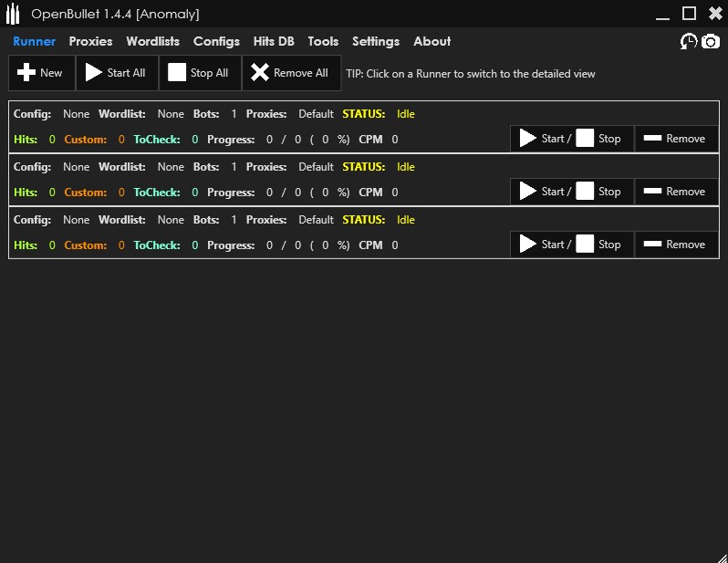Click the clock history icon
The width and height of the screenshot is (728, 563).
coord(689,41)
